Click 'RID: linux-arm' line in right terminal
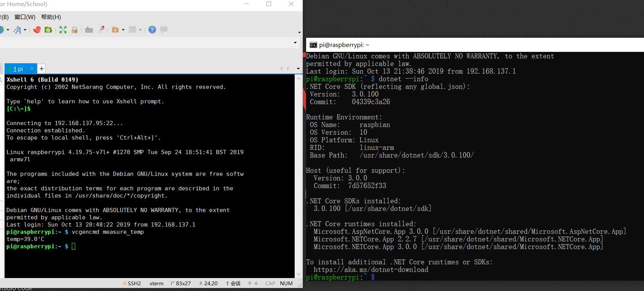The image size is (644, 291). 352,148
